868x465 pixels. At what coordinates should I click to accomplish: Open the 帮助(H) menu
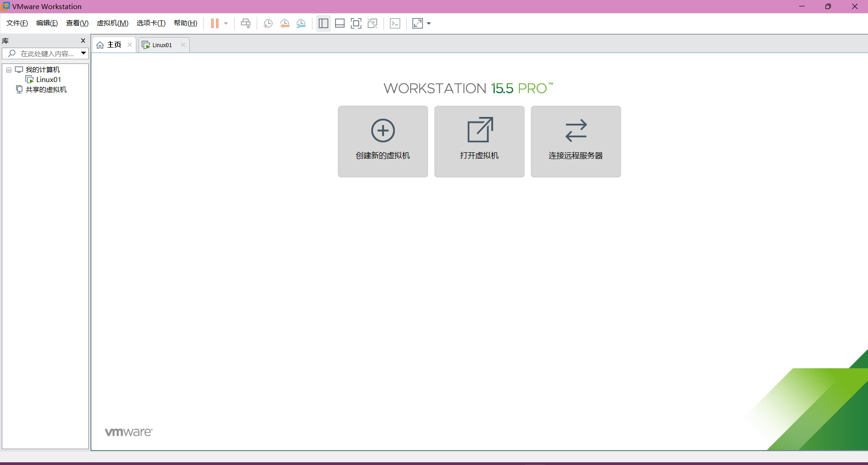coord(186,23)
